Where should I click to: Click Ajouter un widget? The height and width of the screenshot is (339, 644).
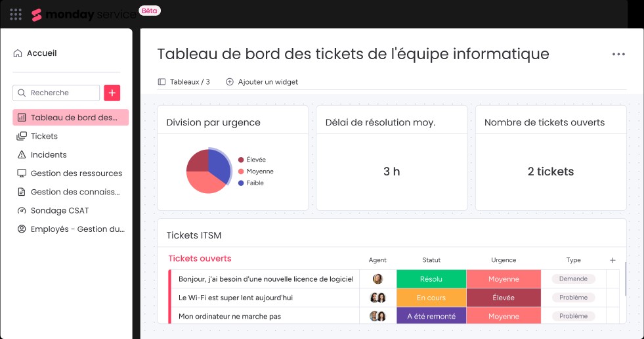[262, 82]
